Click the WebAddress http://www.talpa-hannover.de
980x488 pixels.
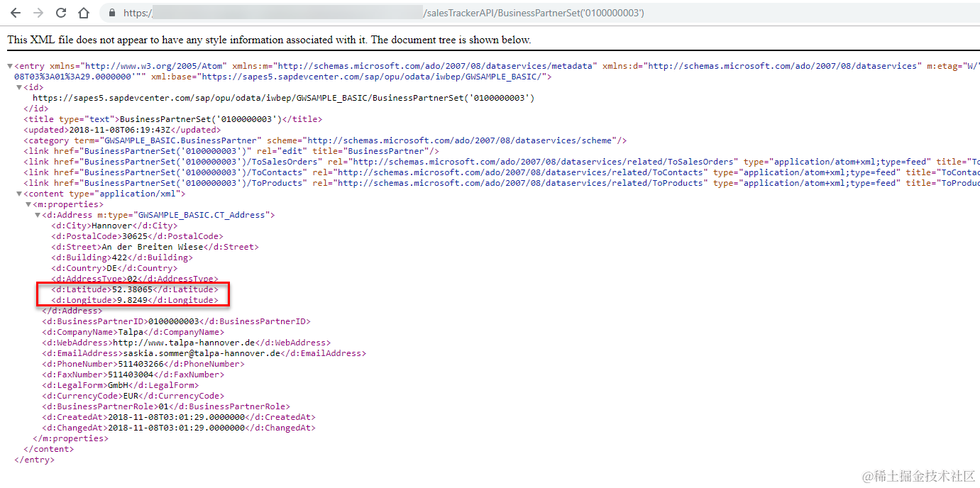click(x=184, y=343)
